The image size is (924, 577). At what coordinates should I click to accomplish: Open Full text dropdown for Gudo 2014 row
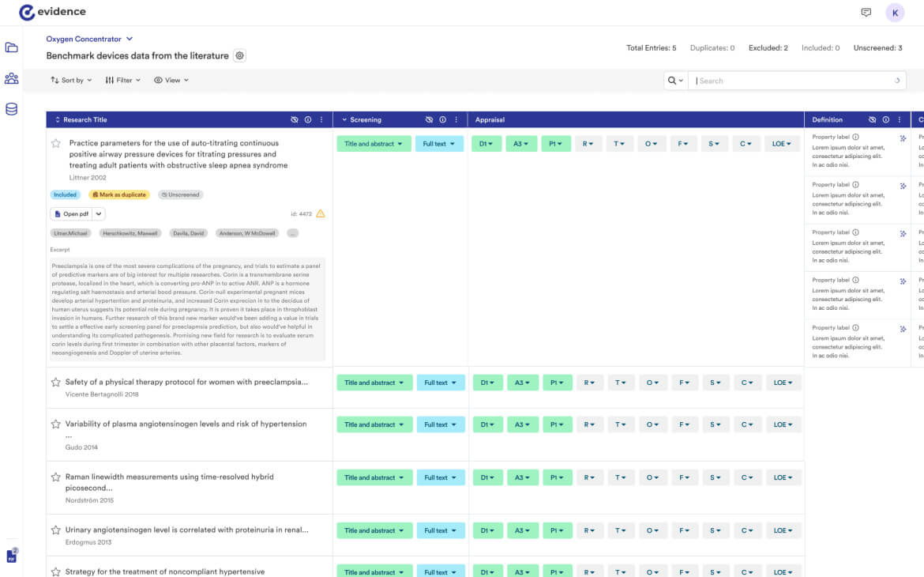coord(440,424)
